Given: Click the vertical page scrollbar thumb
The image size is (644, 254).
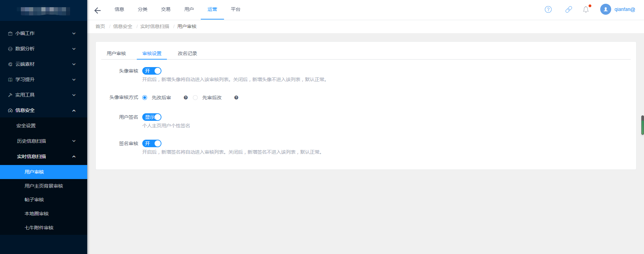Looking at the screenshot, I should (x=642, y=125).
